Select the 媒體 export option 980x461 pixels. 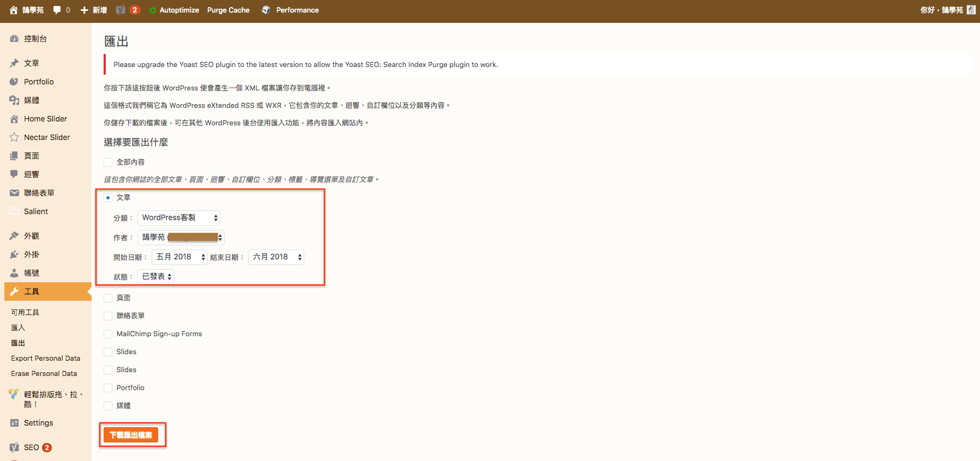click(108, 406)
